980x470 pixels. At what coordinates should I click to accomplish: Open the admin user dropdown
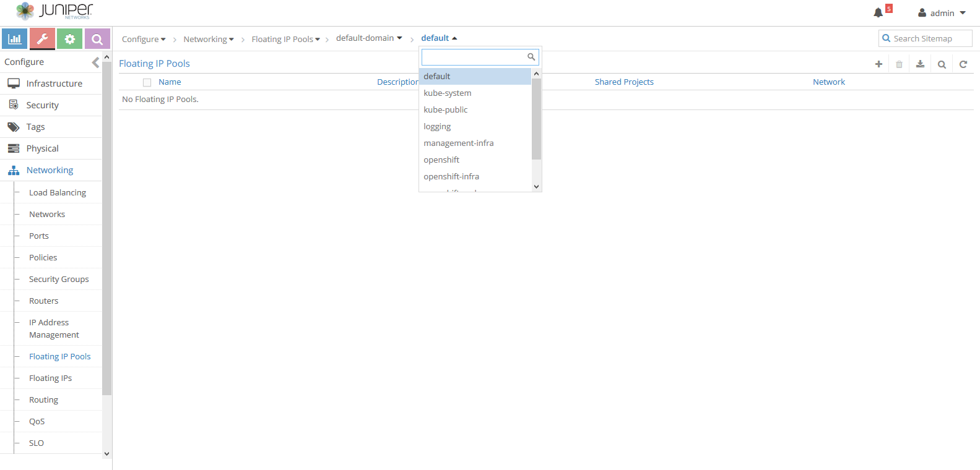[x=942, y=13]
